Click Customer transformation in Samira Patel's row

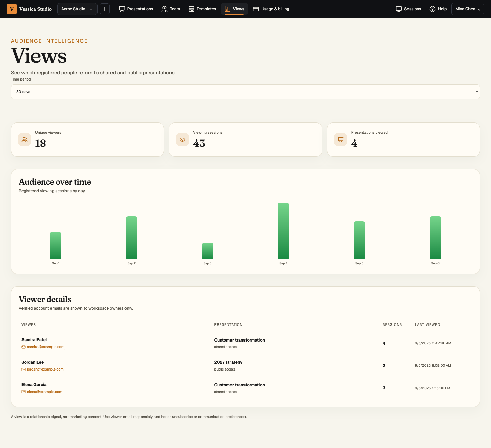[x=239, y=340]
